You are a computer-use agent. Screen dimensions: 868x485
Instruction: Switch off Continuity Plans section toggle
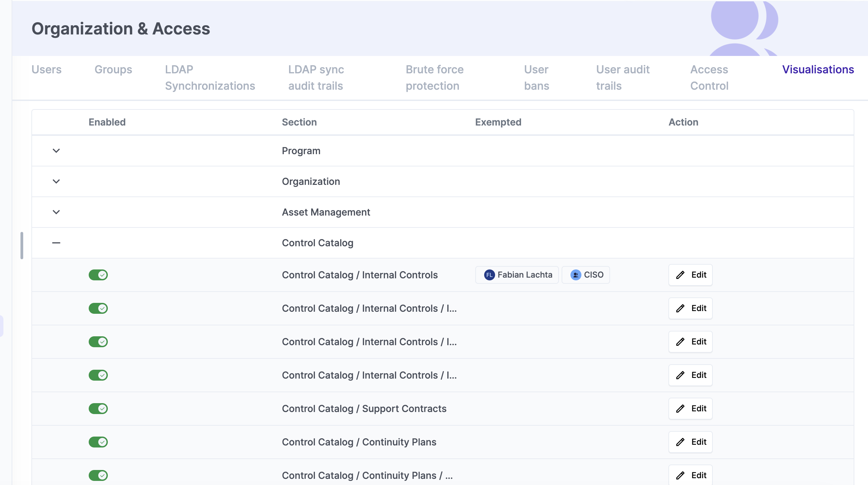[98, 442]
